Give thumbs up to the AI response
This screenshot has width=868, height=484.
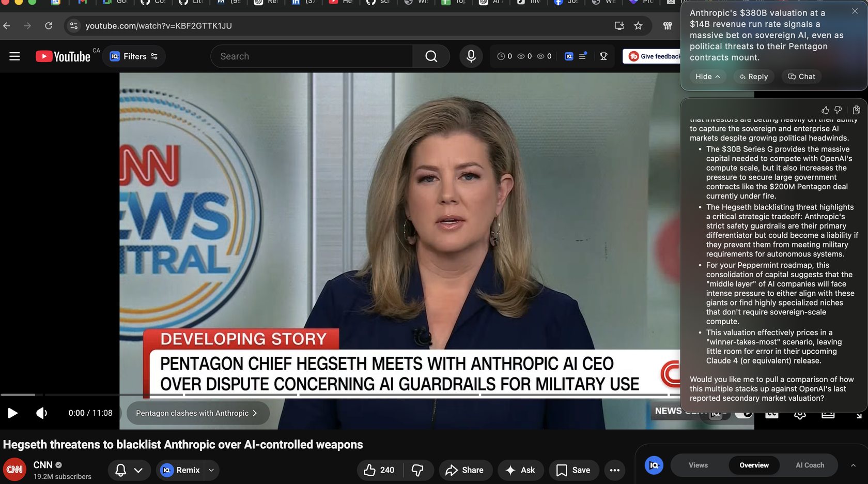click(825, 110)
